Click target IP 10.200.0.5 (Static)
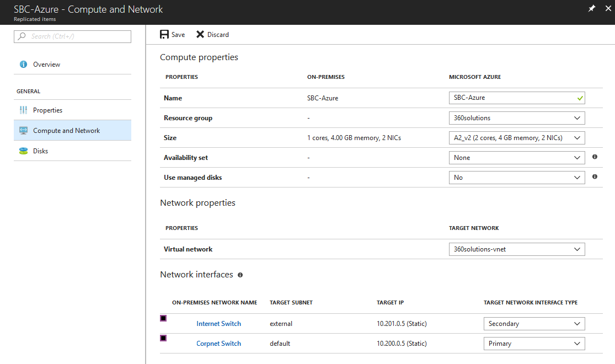 402,344
